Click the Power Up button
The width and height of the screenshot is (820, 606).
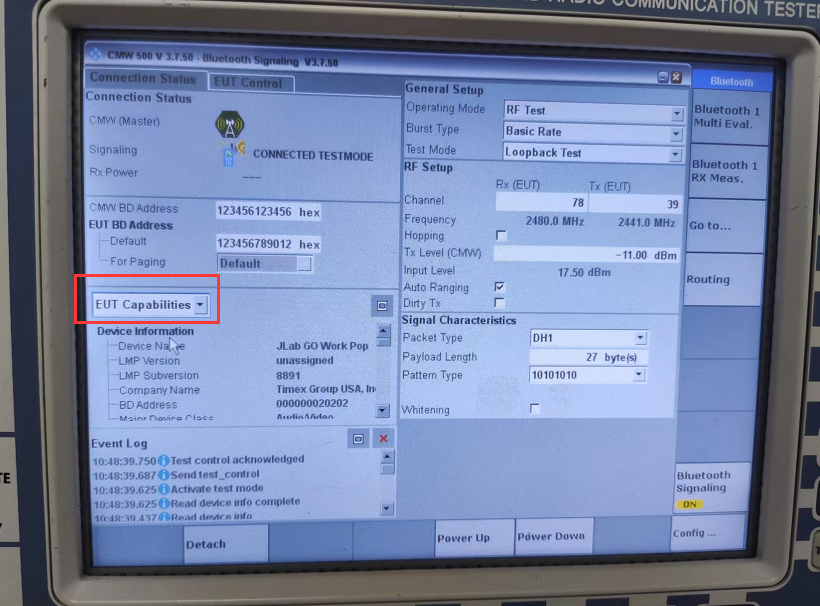(474, 538)
